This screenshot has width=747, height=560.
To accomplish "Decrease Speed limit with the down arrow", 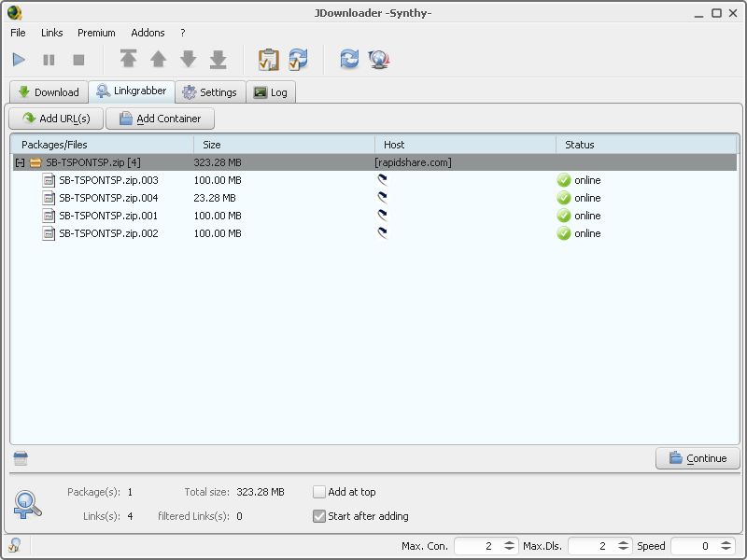I will (726, 549).
